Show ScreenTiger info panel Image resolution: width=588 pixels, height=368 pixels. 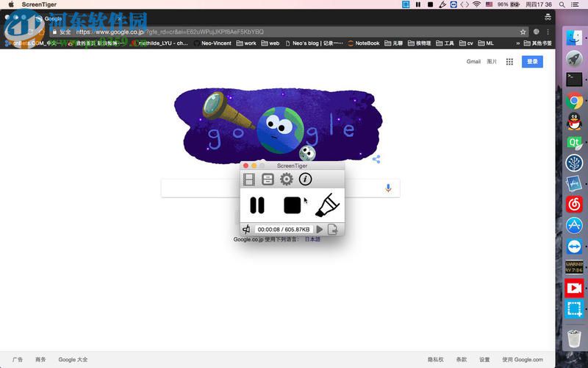305,180
